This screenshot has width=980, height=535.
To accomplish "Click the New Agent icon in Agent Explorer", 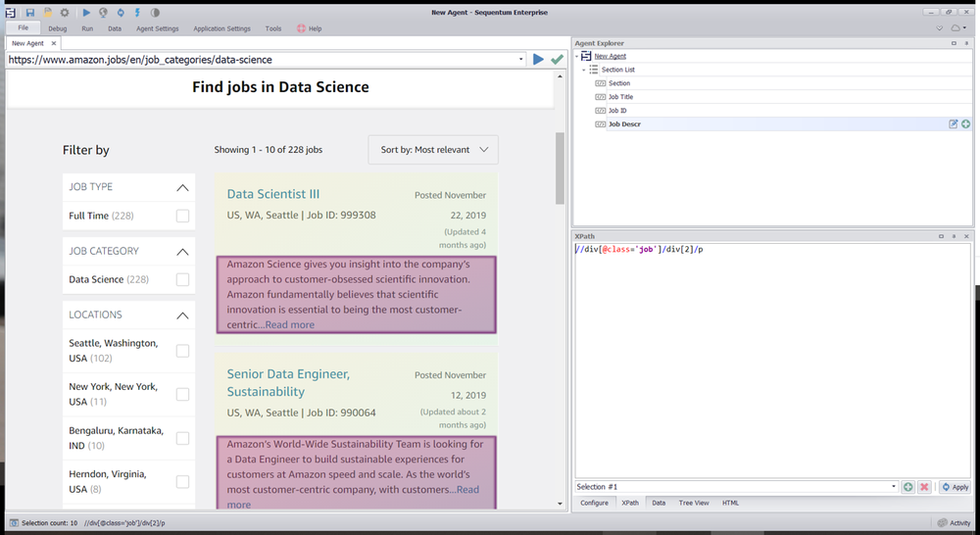I will (586, 56).
